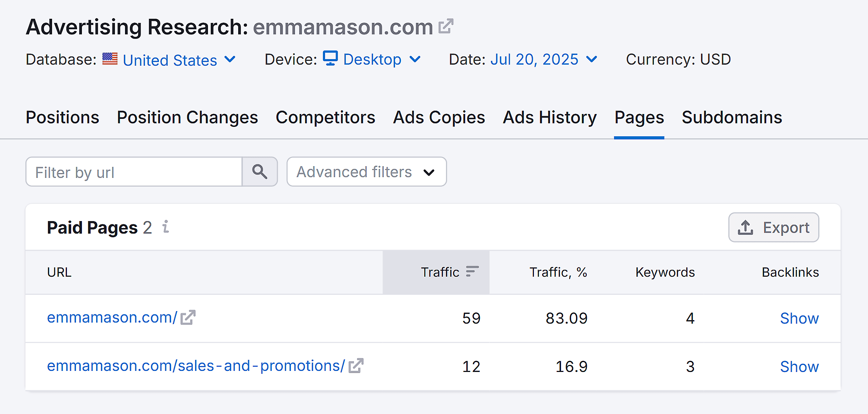Open the United States database dropdown
The image size is (868, 414).
tap(179, 59)
